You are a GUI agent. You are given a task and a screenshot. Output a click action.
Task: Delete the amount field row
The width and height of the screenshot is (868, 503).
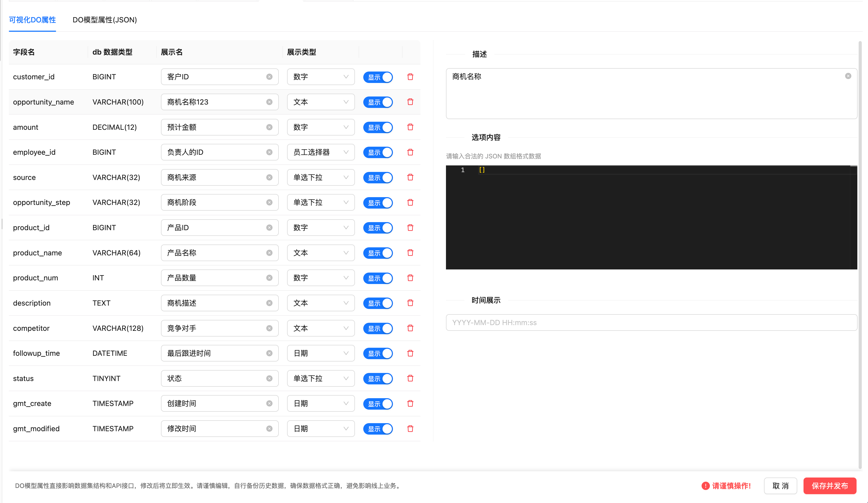[410, 127]
